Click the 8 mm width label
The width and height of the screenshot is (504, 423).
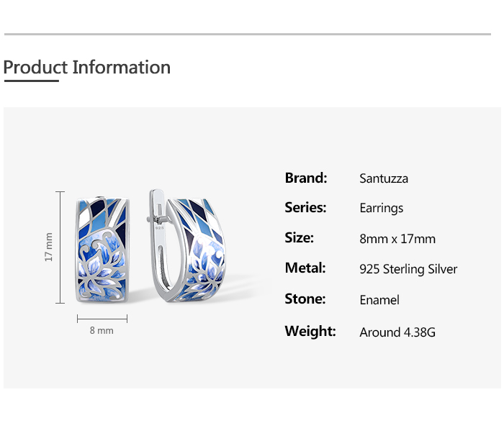click(102, 331)
